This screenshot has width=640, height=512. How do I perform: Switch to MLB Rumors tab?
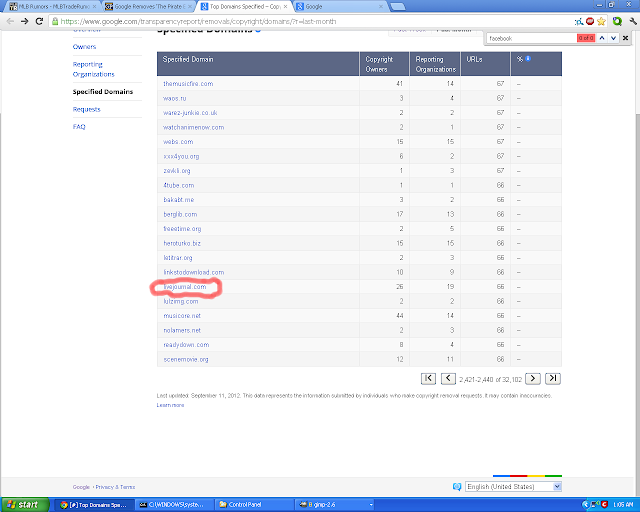coord(53,7)
